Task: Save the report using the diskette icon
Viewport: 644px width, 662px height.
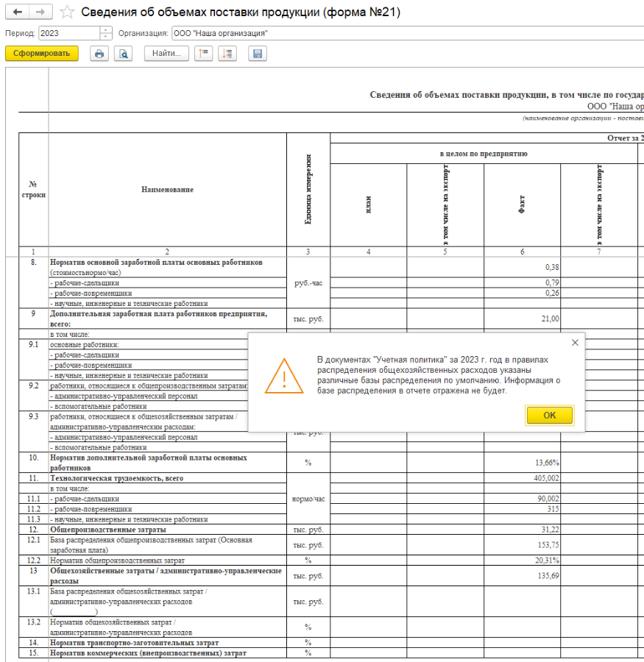Action: (258, 54)
